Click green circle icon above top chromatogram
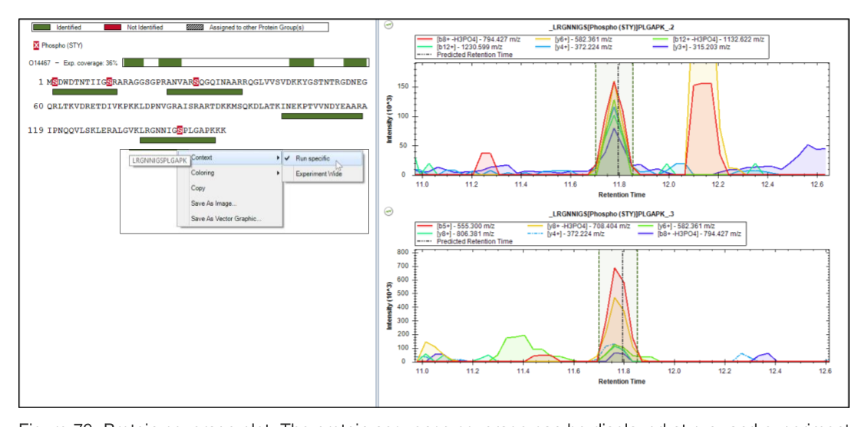The width and height of the screenshot is (868, 427). 388,25
